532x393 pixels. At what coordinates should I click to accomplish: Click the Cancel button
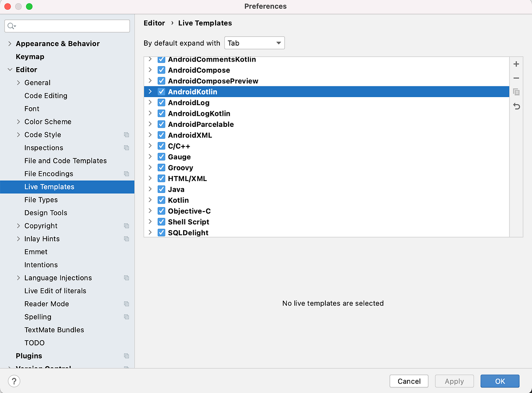pyautogui.click(x=408, y=381)
